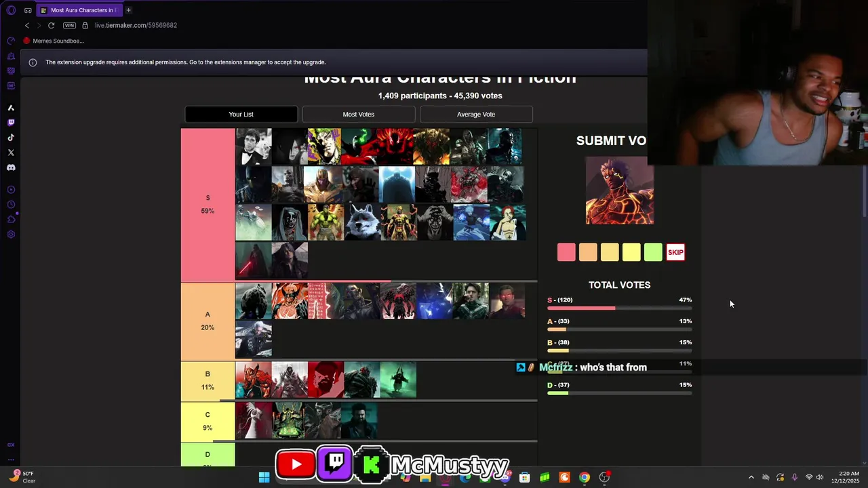The image size is (868, 488).
Task: Open Wi-Fi settings in system tray
Action: [808, 477]
